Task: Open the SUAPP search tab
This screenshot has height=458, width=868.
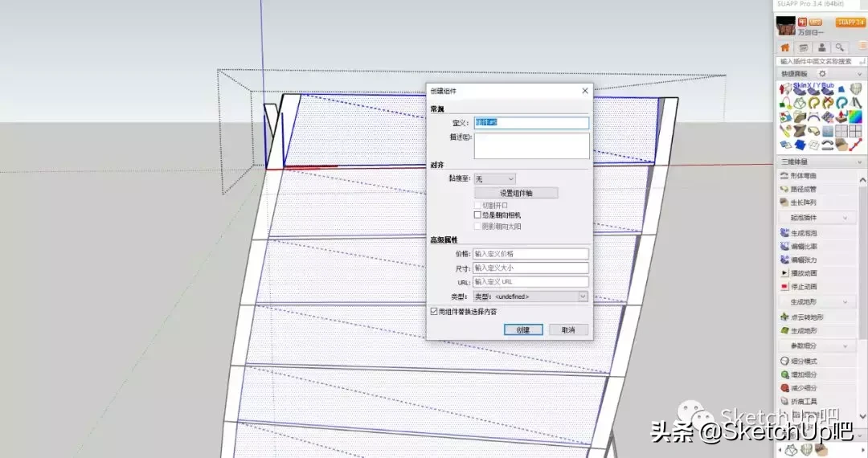Action: (x=840, y=47)
